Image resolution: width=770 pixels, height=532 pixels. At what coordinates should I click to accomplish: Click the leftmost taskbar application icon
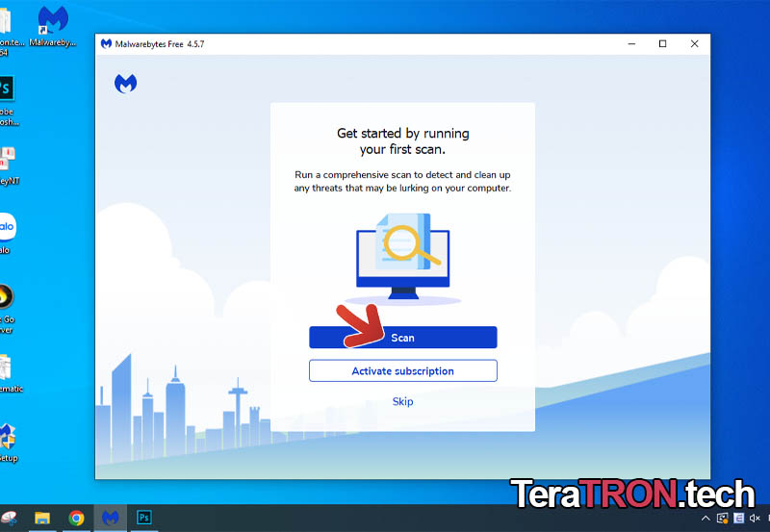pos(9,518)
